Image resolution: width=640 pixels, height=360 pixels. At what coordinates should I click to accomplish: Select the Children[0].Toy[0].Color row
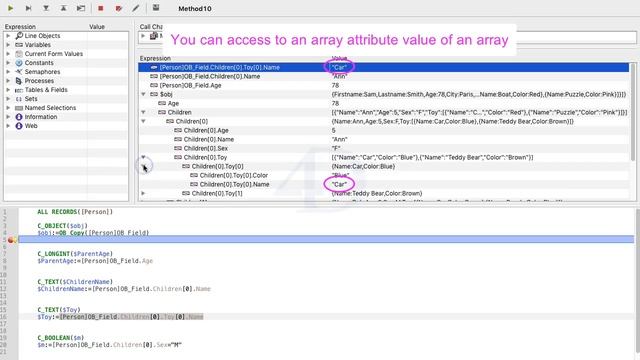(384, 175)
